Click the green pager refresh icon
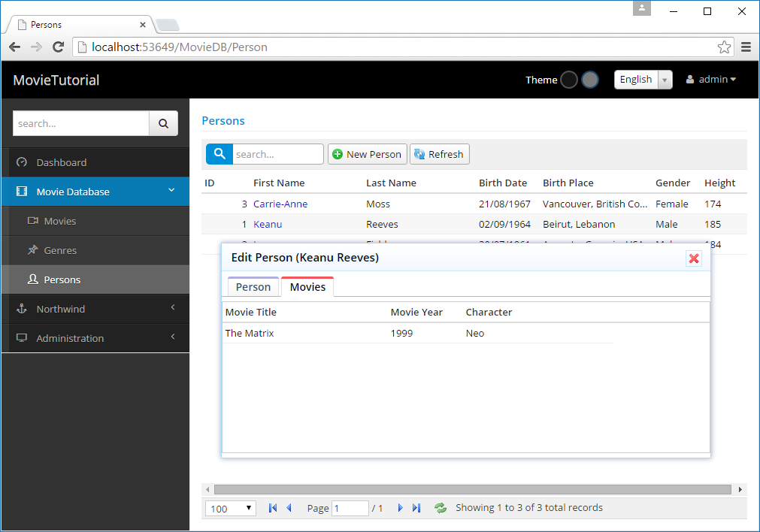The width and height of the screenshot is (760, 532). pos(441,508)
